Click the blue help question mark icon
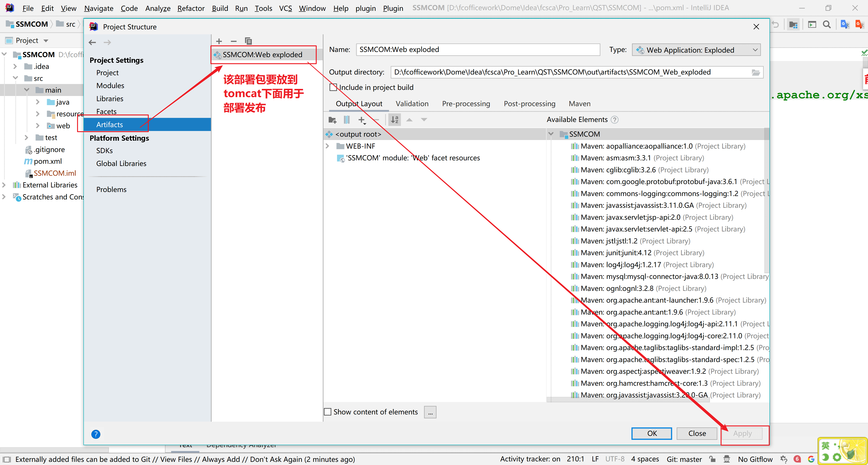The height and width of the screenshot is (465, 868). click(96, 434)
